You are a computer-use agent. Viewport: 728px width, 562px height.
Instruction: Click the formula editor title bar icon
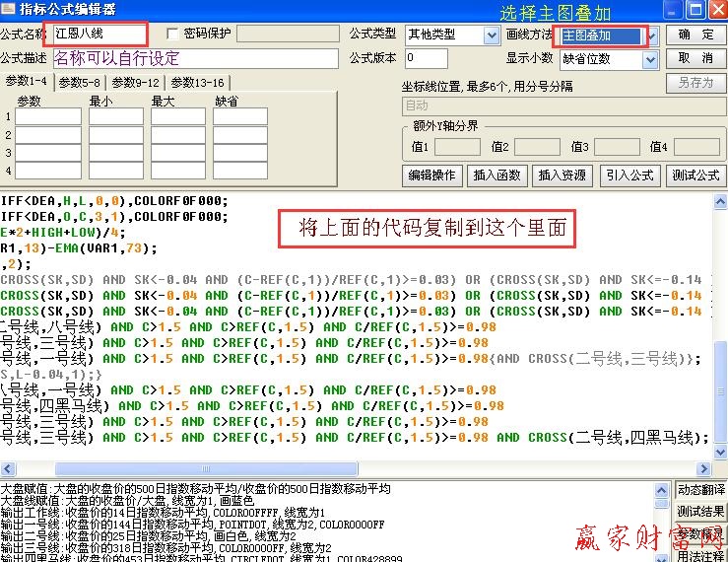click(x=10, y=10)
